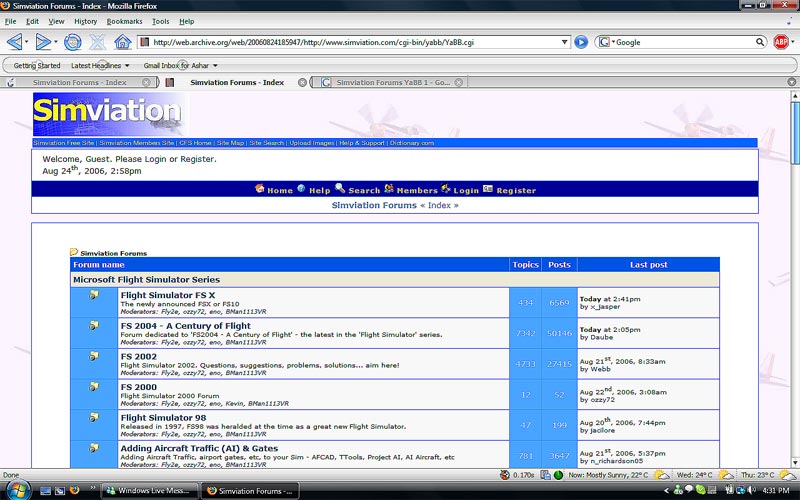Click the Stop loading icon
This screenshot has height=500, width=800.
[98, 42]
